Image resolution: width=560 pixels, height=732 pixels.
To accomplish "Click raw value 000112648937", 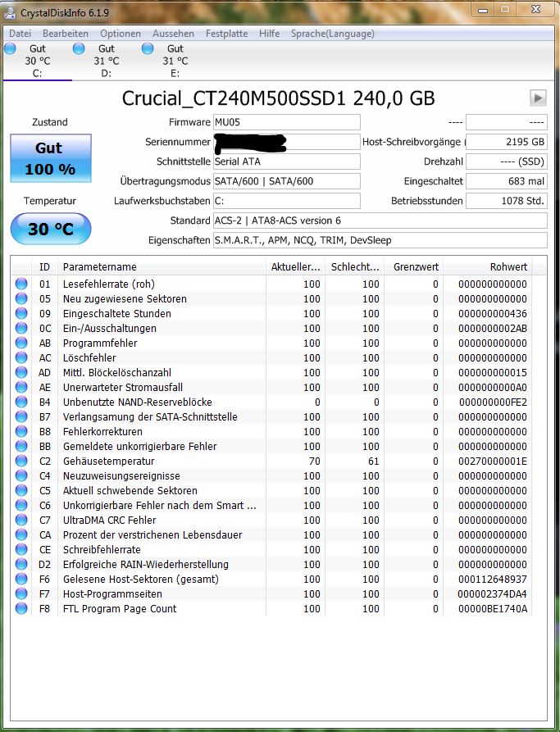I will coord(492,580).
